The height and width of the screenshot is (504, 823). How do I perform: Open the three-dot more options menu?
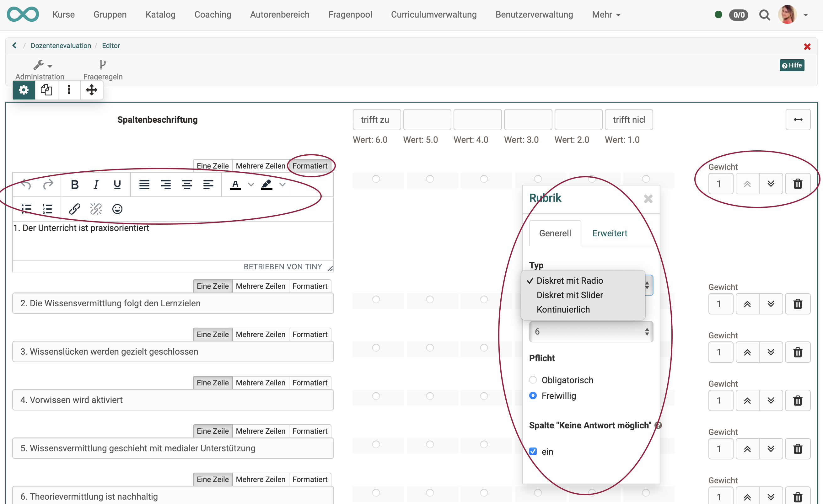pos(69,89)
